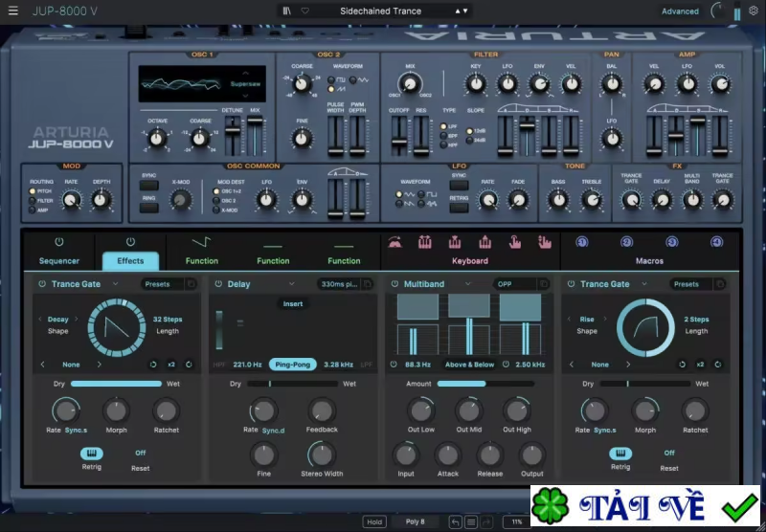Viewport: 766px width, 532px height.
Task: Switch to the Effects tab
Action: click(x=130, y=260)
